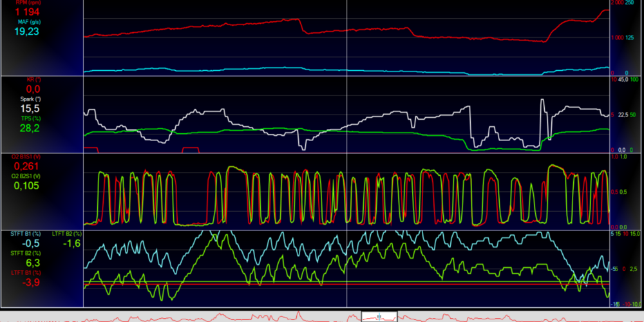Viewport: 644px width, 322px height.
Task: Click the TPS (%) channel readout
Action: point(31,129)
